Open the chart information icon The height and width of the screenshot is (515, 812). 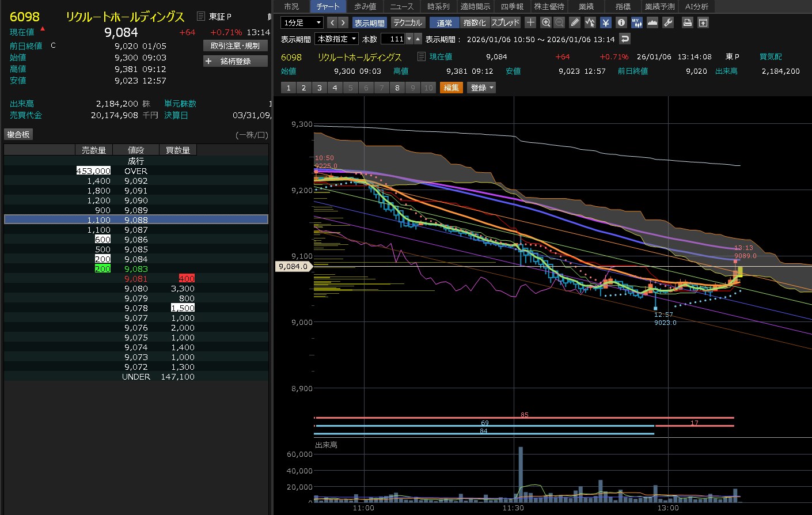[621, 22]
